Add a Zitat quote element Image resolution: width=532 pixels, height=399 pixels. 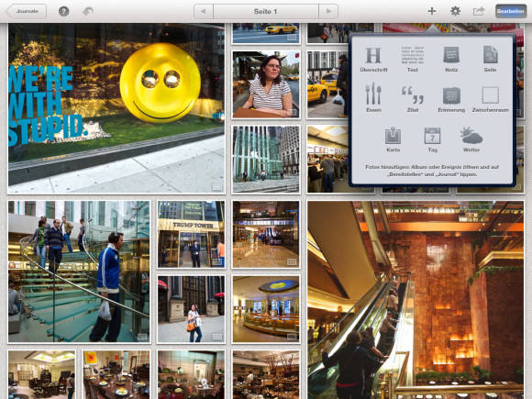click(413, 99)
